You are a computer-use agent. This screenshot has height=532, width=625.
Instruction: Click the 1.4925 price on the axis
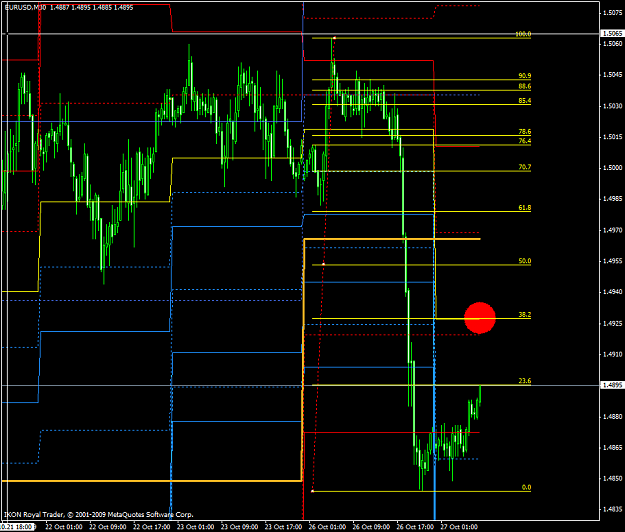click(612, 323)
